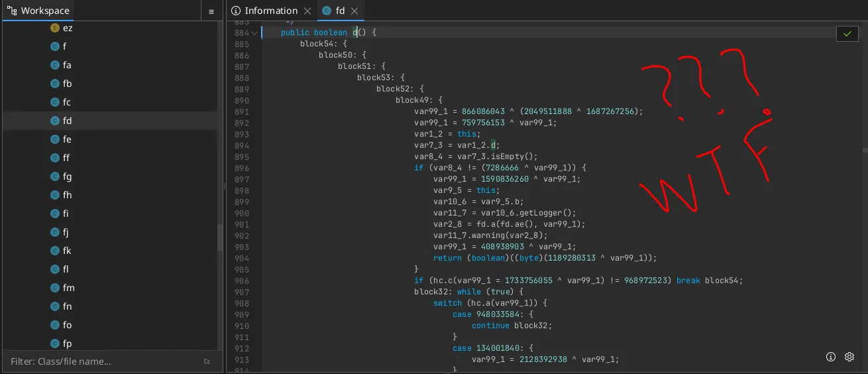The height and width of the screenshot is (374, 868).
Task: Open class fc in the tree
Action: pos(66,102)
